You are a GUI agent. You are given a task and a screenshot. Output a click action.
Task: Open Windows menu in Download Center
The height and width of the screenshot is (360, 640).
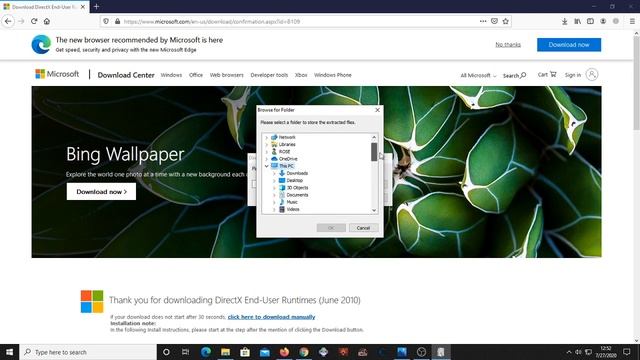pos(171,75)
